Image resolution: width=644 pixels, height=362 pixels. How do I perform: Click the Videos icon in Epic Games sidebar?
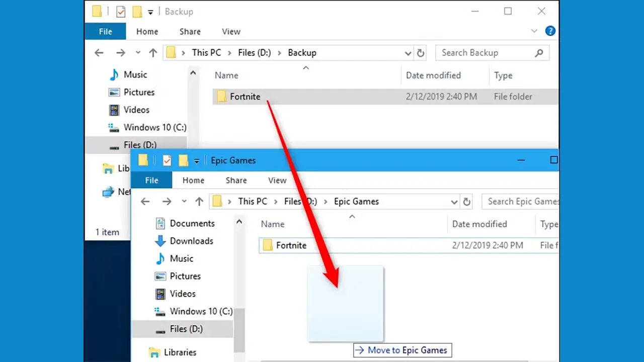(x=160, y=294)
